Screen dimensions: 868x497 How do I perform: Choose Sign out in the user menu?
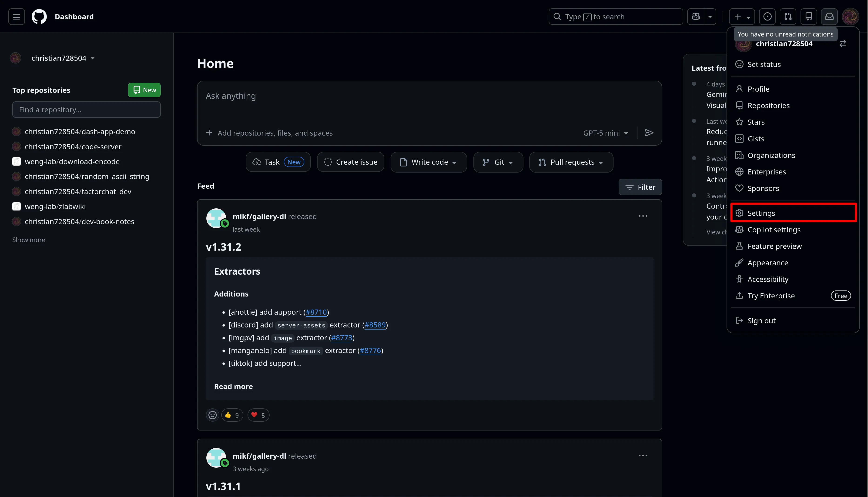[x=761, y=320]
